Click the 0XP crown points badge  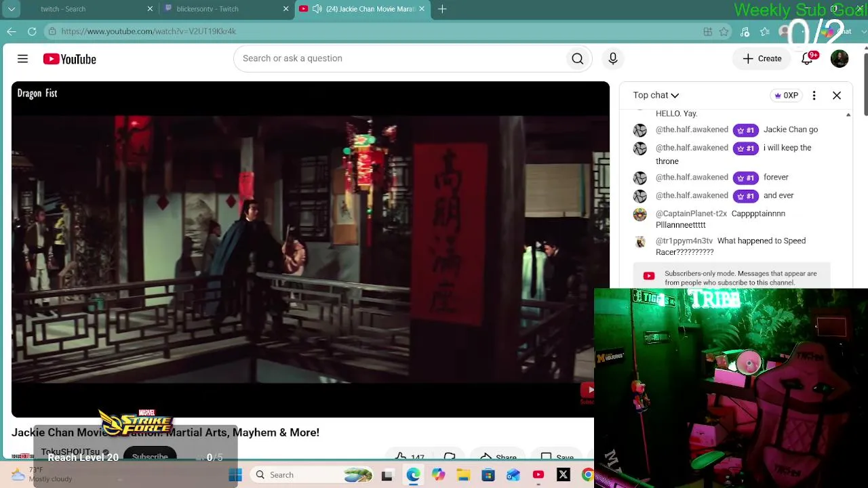tap(786, 96)
